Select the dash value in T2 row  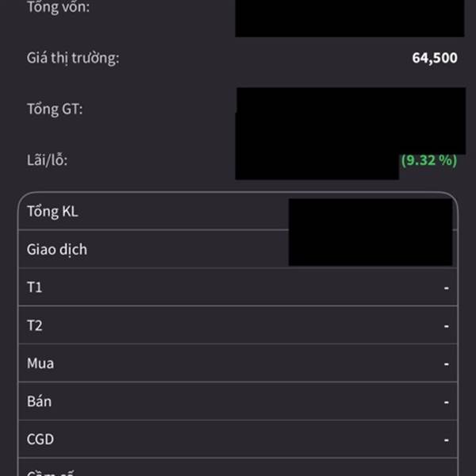(x=446, y=326)
